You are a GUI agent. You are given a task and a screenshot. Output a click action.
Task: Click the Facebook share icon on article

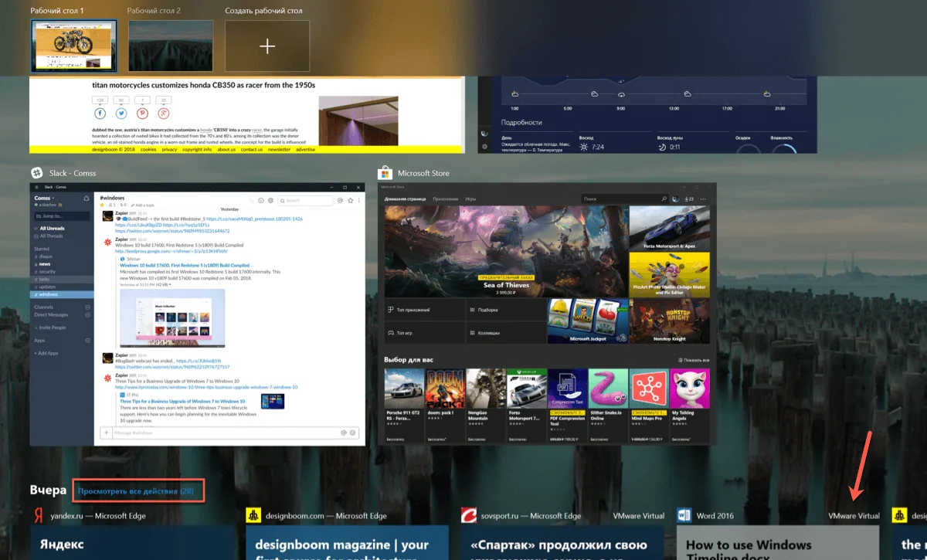click(x=100, y=114)
